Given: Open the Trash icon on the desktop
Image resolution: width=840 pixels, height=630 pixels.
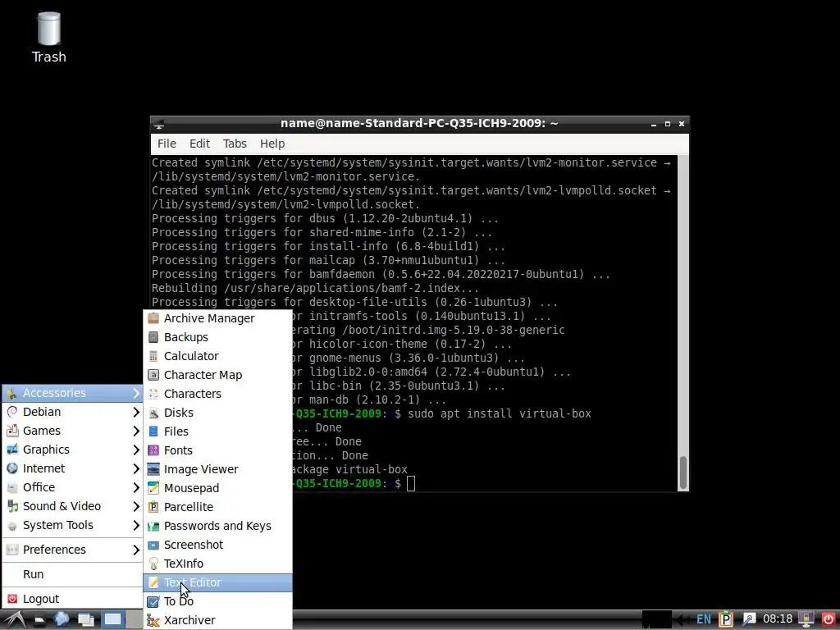Looking at the screenshot, I should pos(48,38).
